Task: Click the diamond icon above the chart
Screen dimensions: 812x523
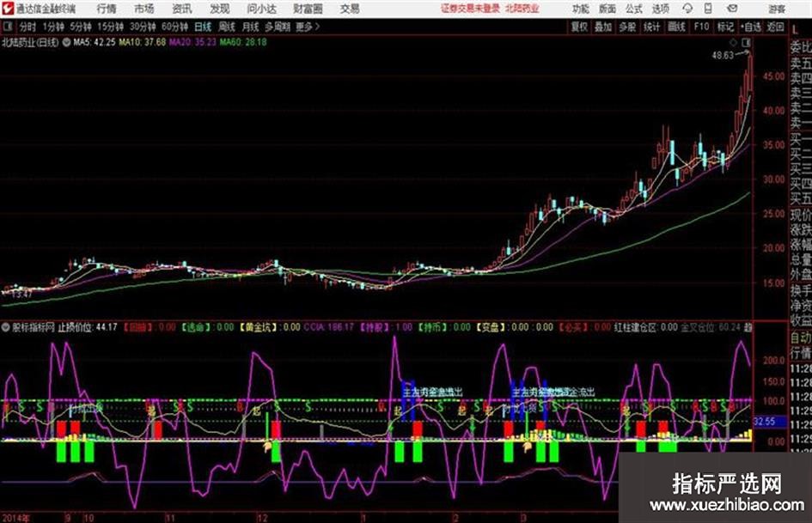Action: point(733,42)
